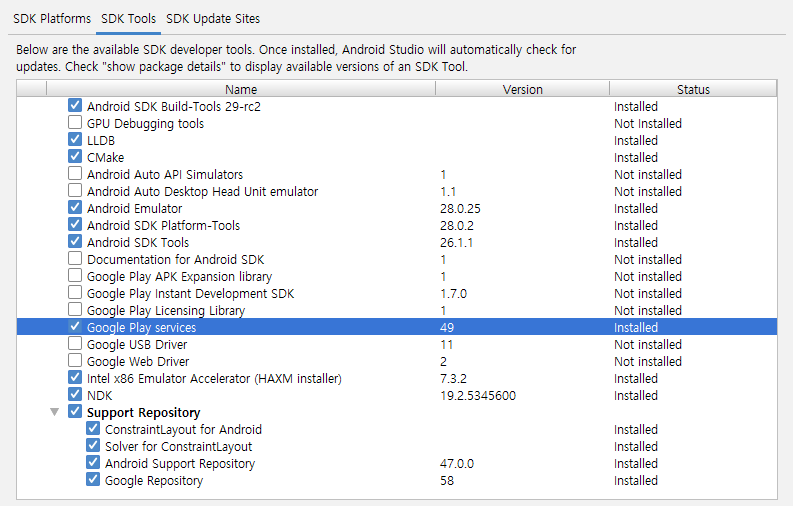Uncheck the LLDB checkbox
The height and width of the screenshot is (506, 793).
coord(75,139)
